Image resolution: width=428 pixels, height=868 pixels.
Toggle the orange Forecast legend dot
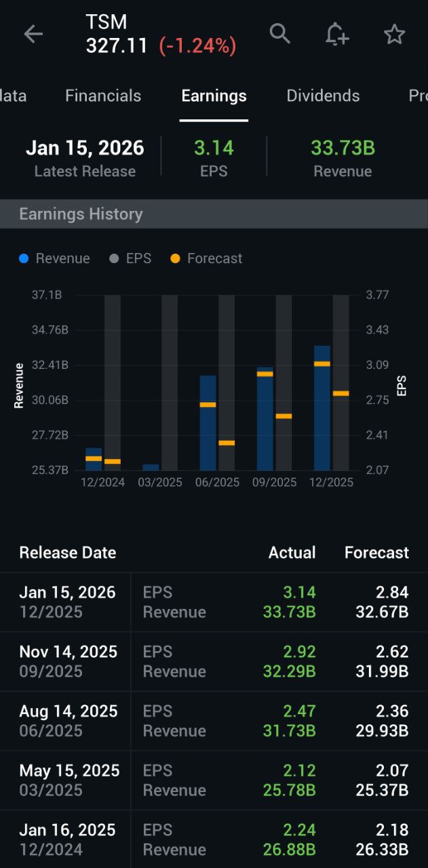[x=176, y=258]
